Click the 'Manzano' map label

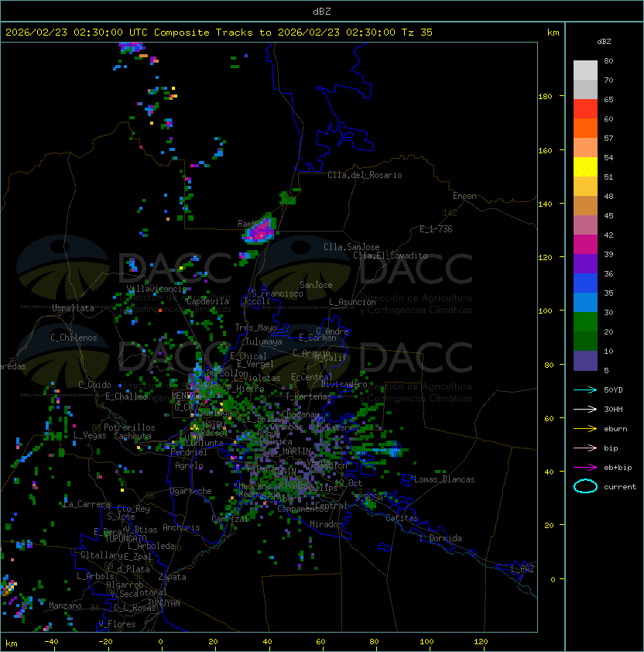[x=65, y=606]
